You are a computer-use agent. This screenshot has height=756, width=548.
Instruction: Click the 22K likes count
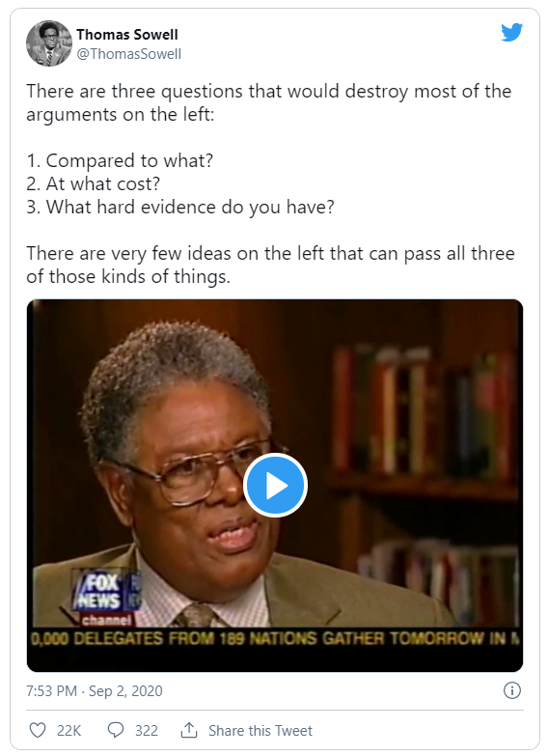(68, 731)
